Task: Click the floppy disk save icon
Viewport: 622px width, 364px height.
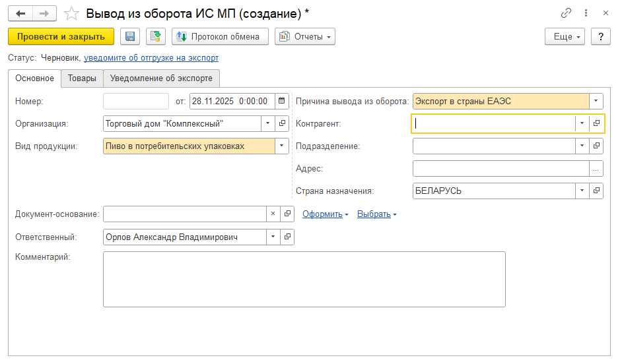Action: tap(130, 37)
